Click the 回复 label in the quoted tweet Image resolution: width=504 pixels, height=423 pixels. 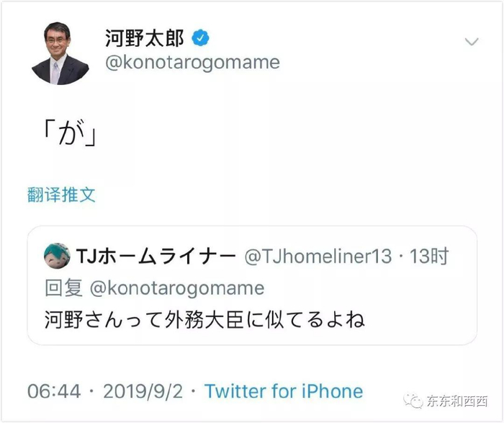(63, 288)
